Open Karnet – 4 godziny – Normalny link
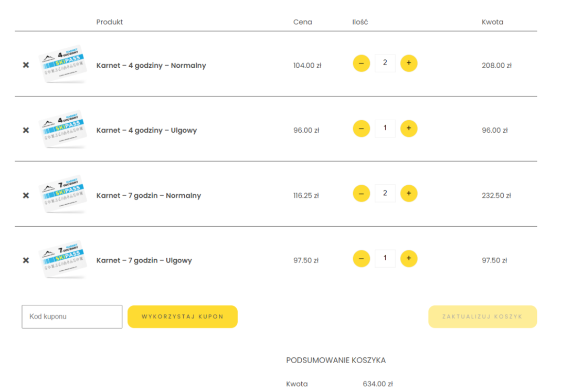The height and width of the screenshot is (392, 572). coord(151,65)
